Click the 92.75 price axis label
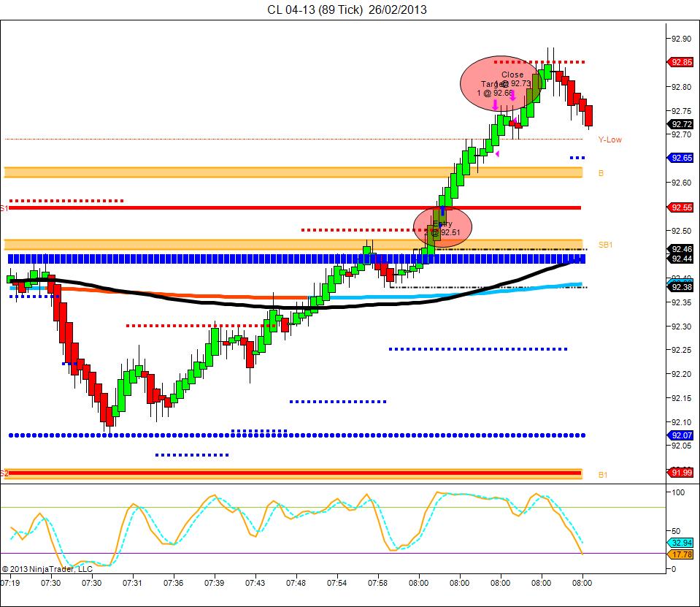This screenshot has width=700, height=607. [x=682, y=111]
